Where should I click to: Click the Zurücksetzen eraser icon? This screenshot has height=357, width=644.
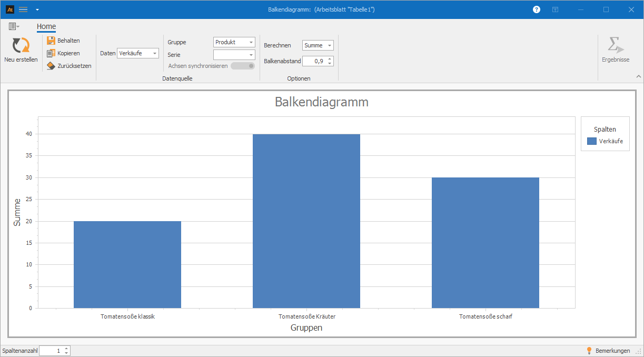coord(51,66)
